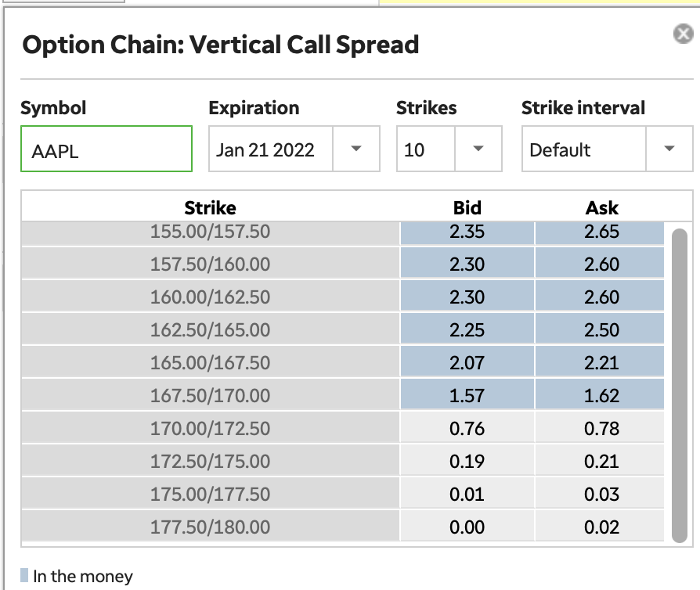Click the Ask column header

point(600,207)
